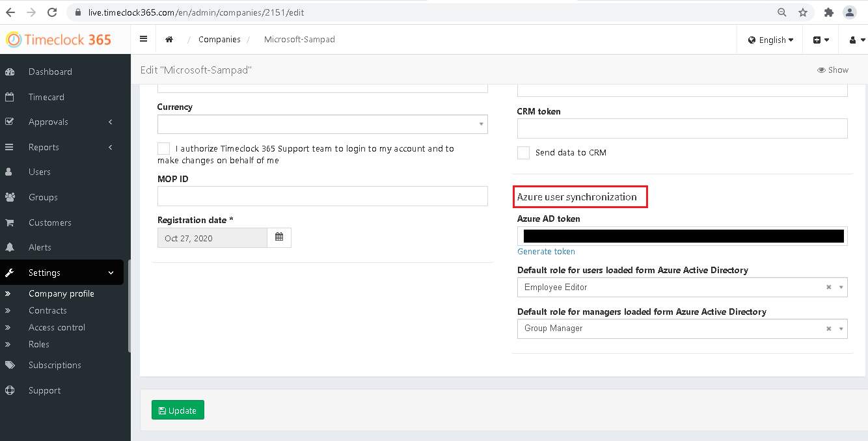This screenshot has height=441, width=868.
Task: Click the Azure AD token field
Action: [x=682, y=235]
